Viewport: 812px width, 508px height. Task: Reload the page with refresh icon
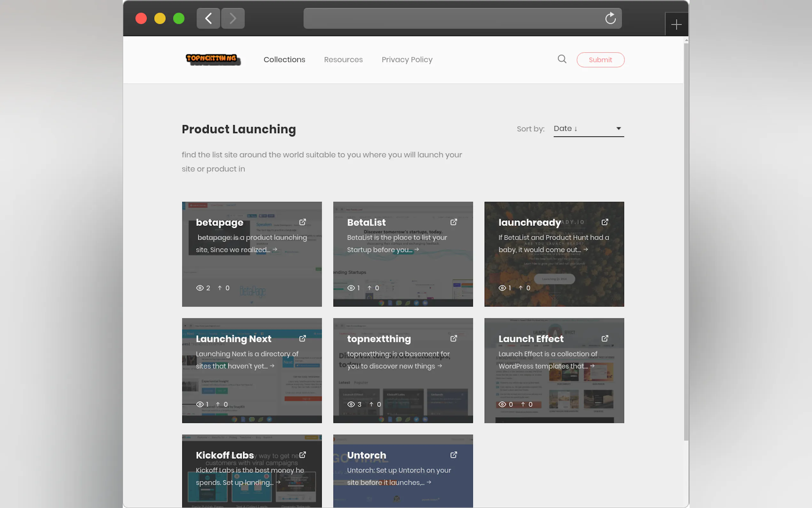click(610, 18)
